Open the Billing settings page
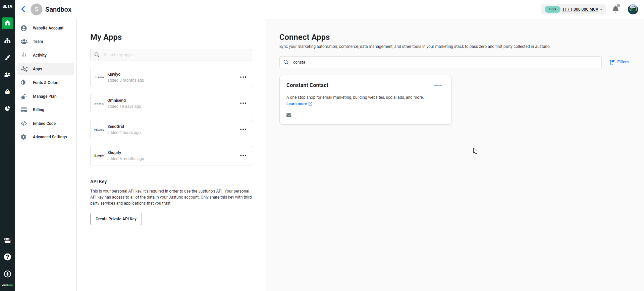 click(x=38, y=110)
